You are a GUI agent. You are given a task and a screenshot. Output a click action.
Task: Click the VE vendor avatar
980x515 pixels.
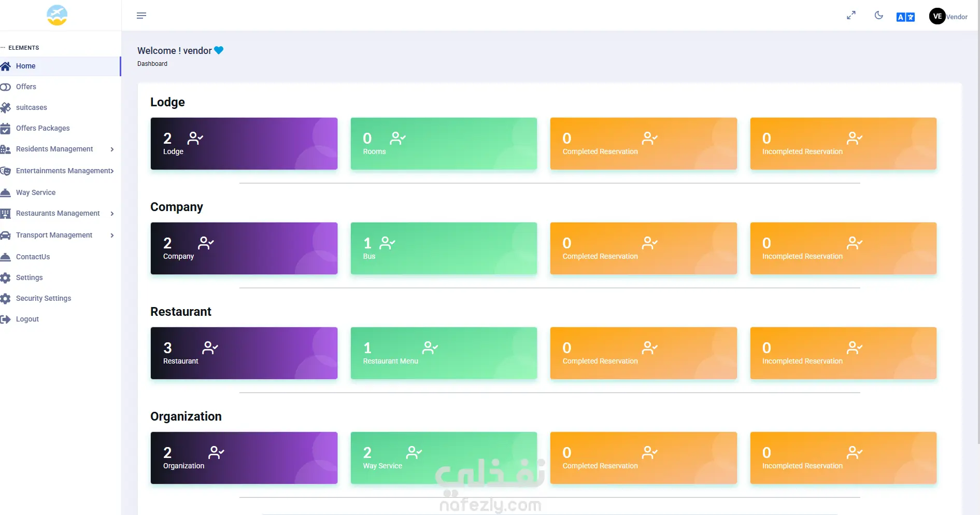tap(937, 16)
